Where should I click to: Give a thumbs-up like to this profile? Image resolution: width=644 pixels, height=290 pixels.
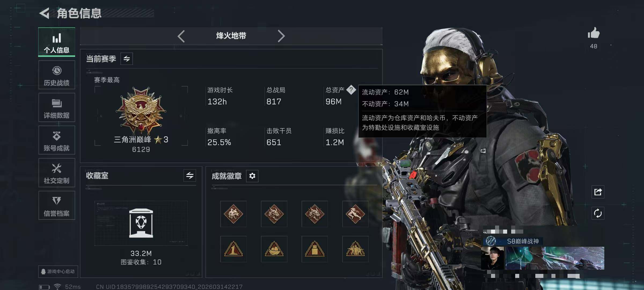(x=594, y=33)
